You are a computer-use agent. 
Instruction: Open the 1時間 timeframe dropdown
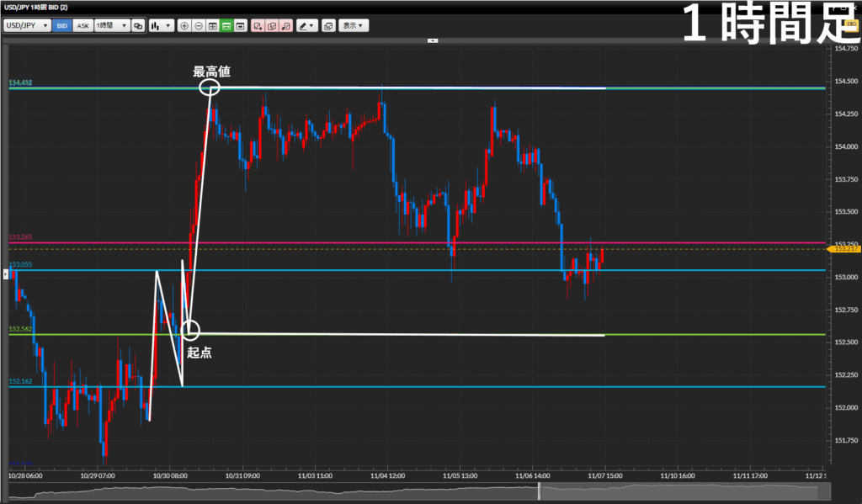pyautogui.click(x=111, y=26)
